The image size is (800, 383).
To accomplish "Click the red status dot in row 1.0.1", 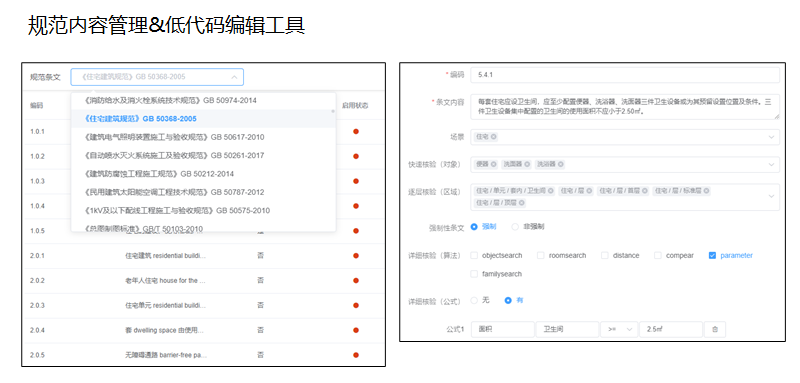I will (x=356, y=132).
